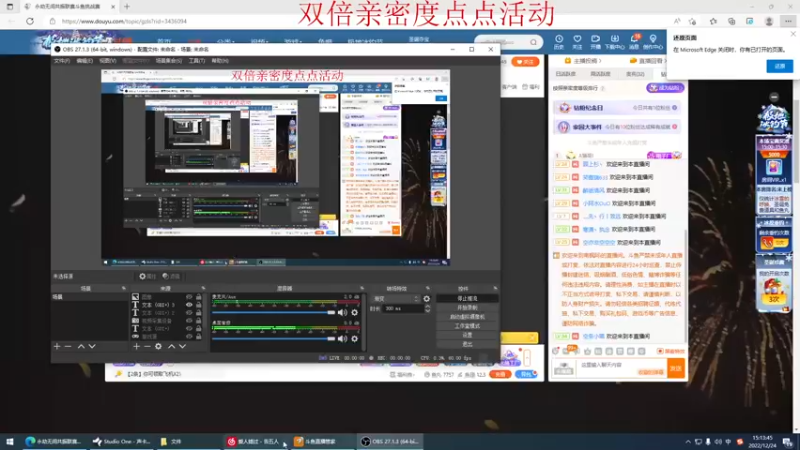
Task: Open Edge profile avatar icon
Action: (x=769, y=21)
